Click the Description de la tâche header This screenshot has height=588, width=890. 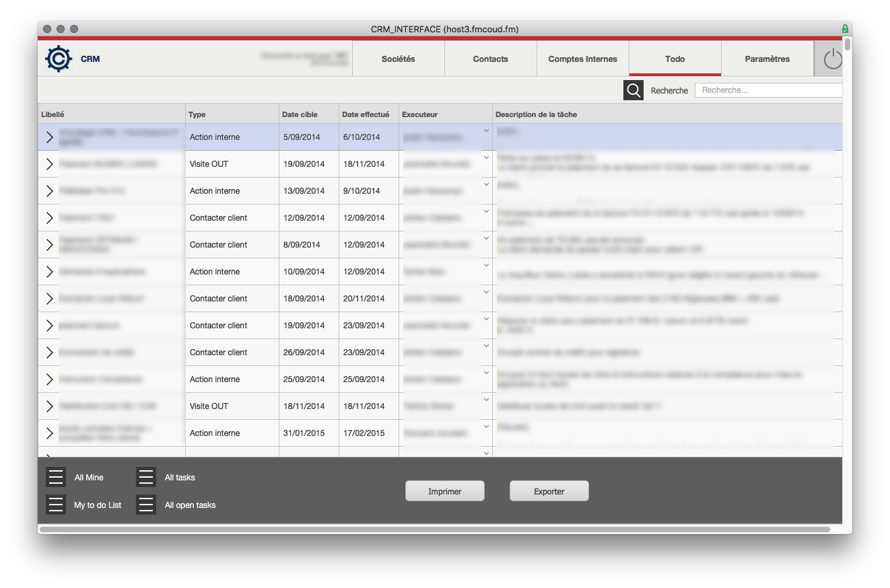pos(667,114)
